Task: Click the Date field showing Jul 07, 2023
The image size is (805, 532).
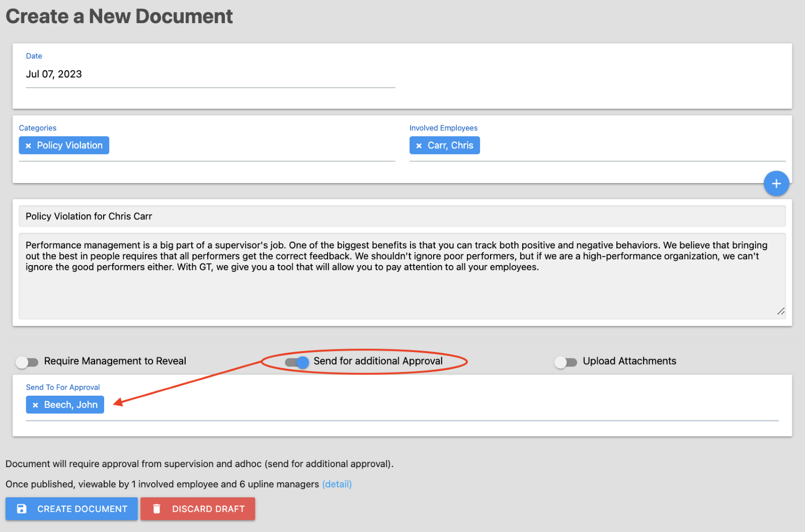Action: [x=210, y=74]
